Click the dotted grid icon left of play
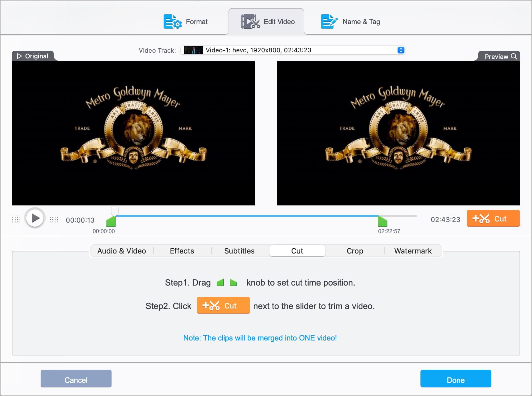This screenshot has width=532, height=396. [x=16, y=219]
